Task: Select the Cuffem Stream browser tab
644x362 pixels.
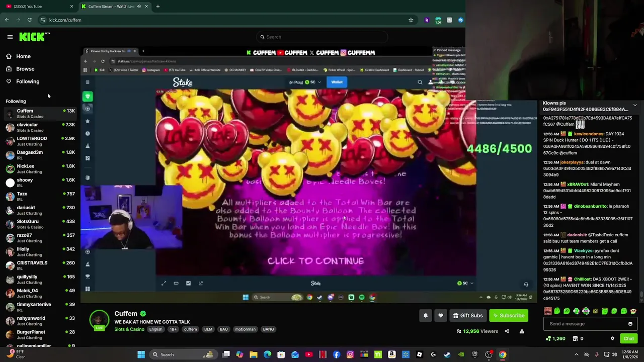Action: [112, 7]
